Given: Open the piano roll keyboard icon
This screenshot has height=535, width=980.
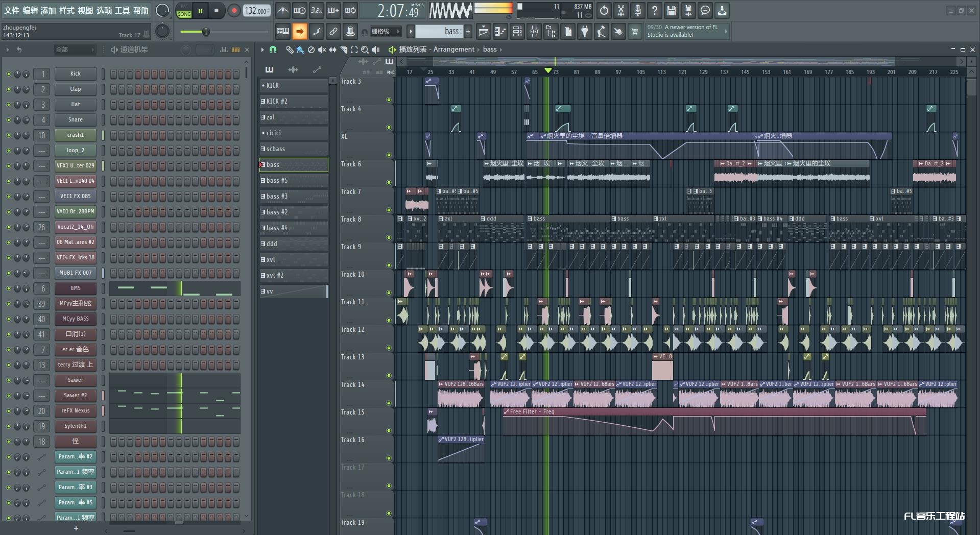Looking at the screenshot, I should click(500, 32).
